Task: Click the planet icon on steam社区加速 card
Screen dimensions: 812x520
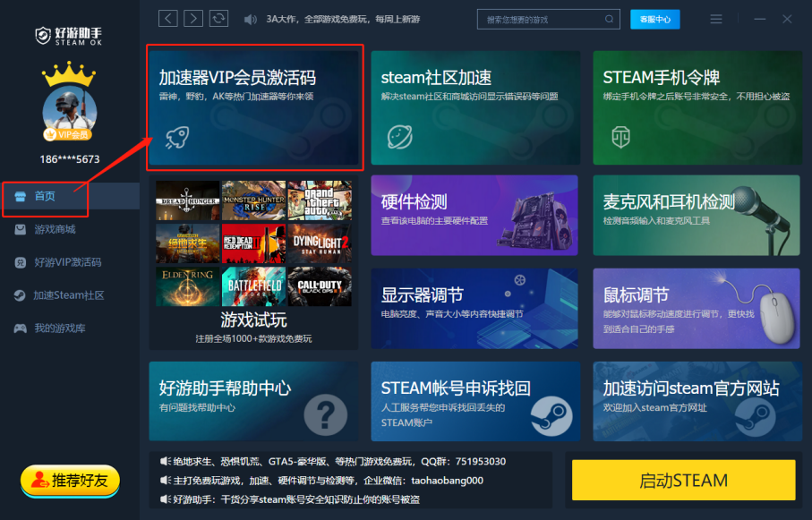Action: 400,137
